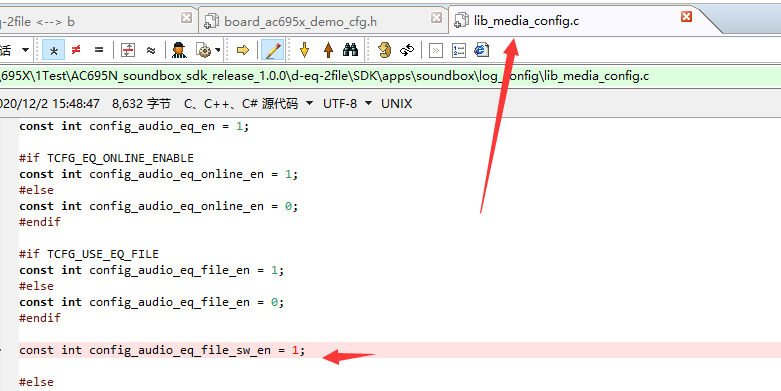Open the Format gear icon
This screenshot has height=391, width=781.
point(203,50)
